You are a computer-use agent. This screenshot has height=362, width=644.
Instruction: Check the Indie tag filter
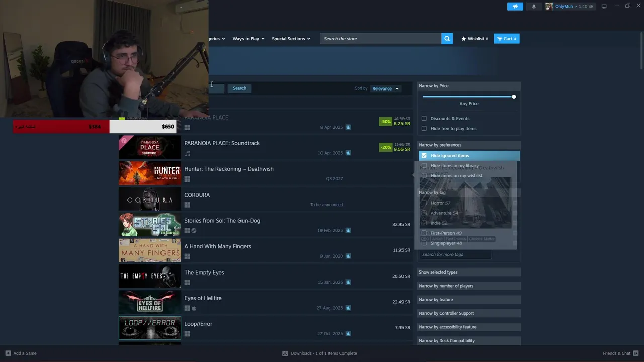pos(424,223)
